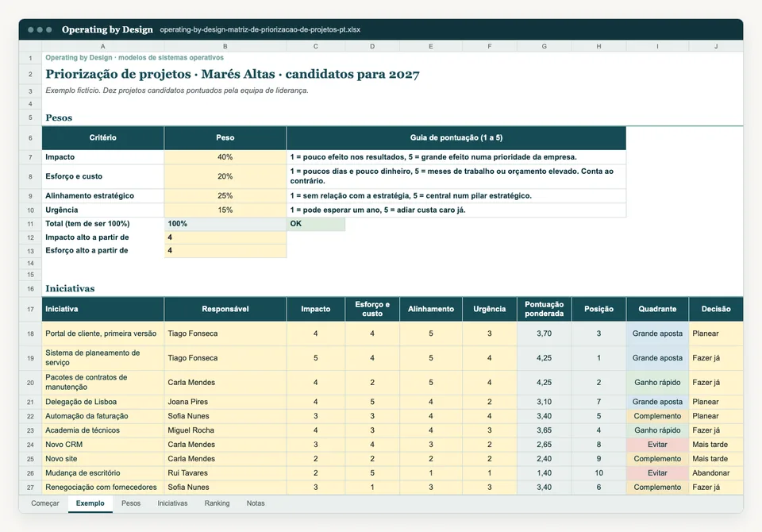Screen dimensions: 762x532
Task: Click the 'Esforço alto a partir de' value
Action: (225, 250)
